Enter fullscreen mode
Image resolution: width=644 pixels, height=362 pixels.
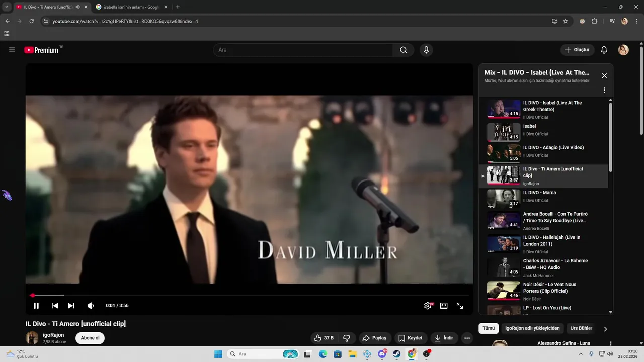coord(460,305)
